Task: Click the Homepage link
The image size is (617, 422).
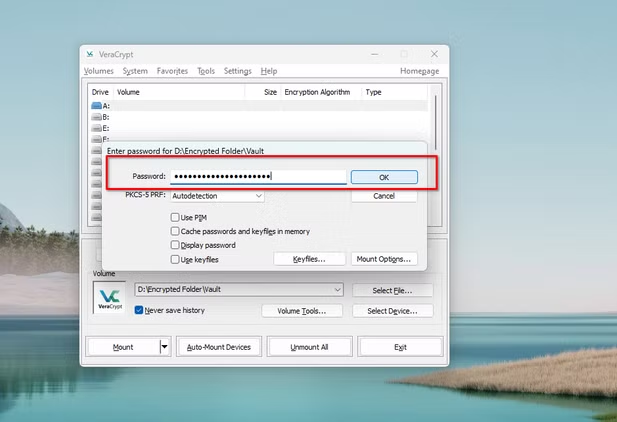Action: 419,71
